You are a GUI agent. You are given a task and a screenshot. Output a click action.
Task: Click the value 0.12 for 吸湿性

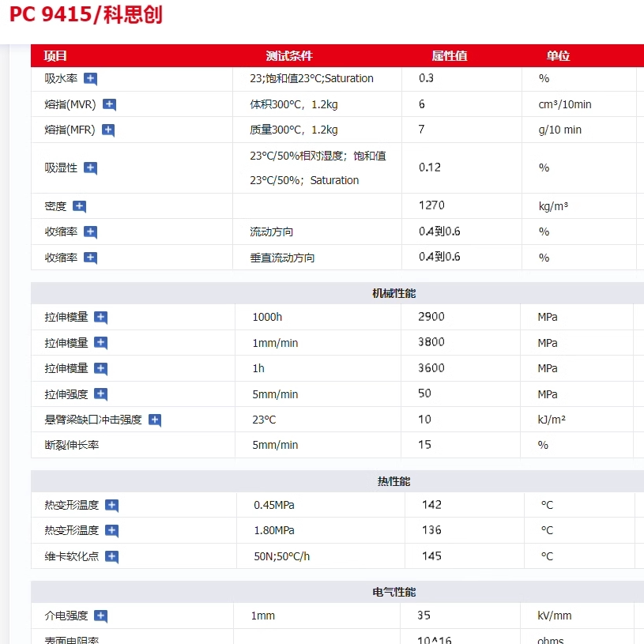tap(430, 168)
